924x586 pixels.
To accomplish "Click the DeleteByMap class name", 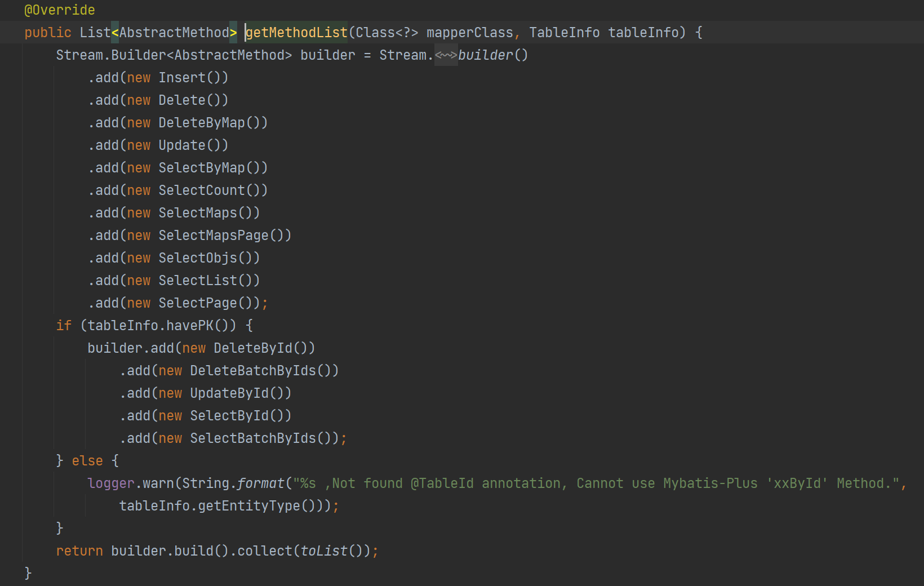I will pyautogui.click(x=202, y=123).
